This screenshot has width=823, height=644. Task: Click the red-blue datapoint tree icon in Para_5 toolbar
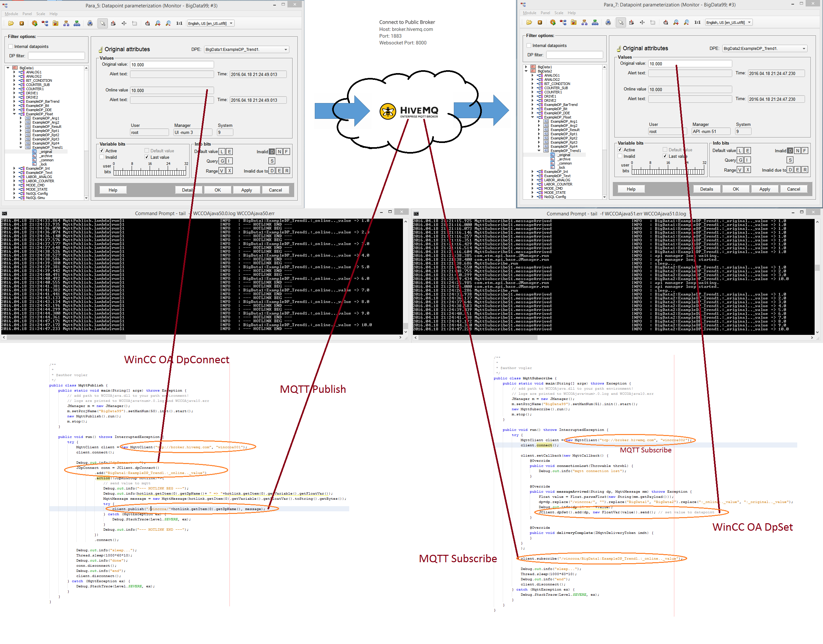[x=45, y=24]
